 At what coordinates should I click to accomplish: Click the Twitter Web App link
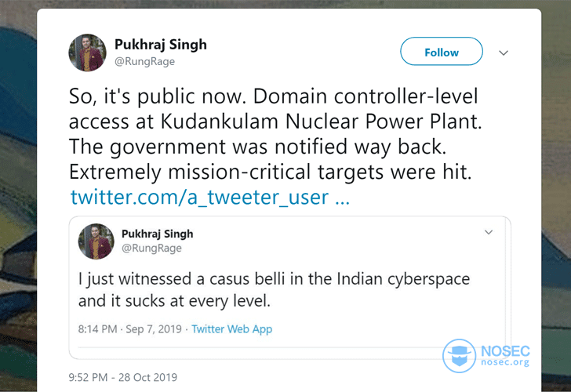232,329
